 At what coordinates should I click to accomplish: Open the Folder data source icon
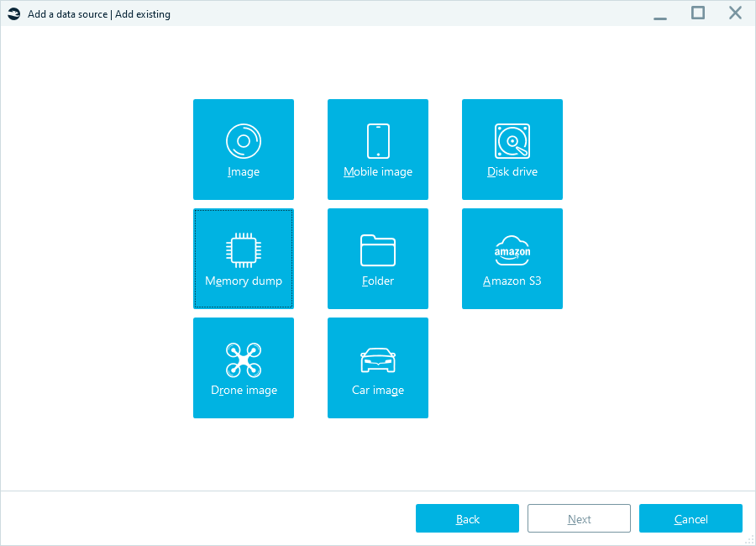pos(378,250)
